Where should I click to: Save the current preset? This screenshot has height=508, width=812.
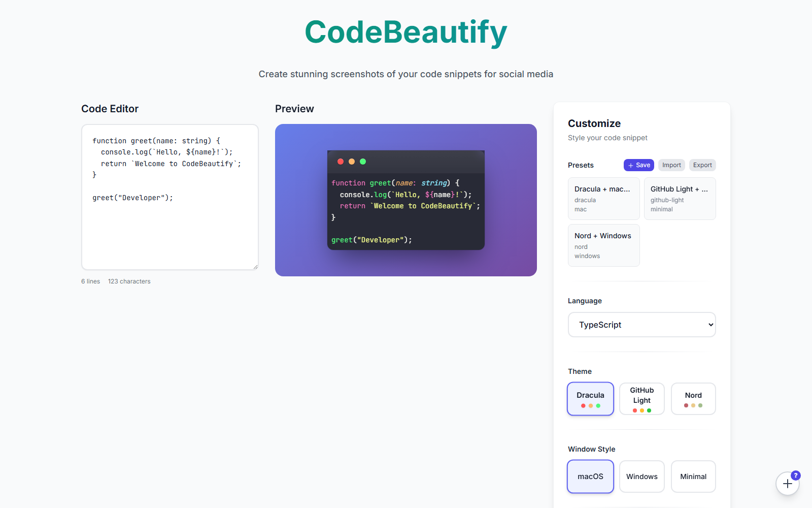click(639, 165)
